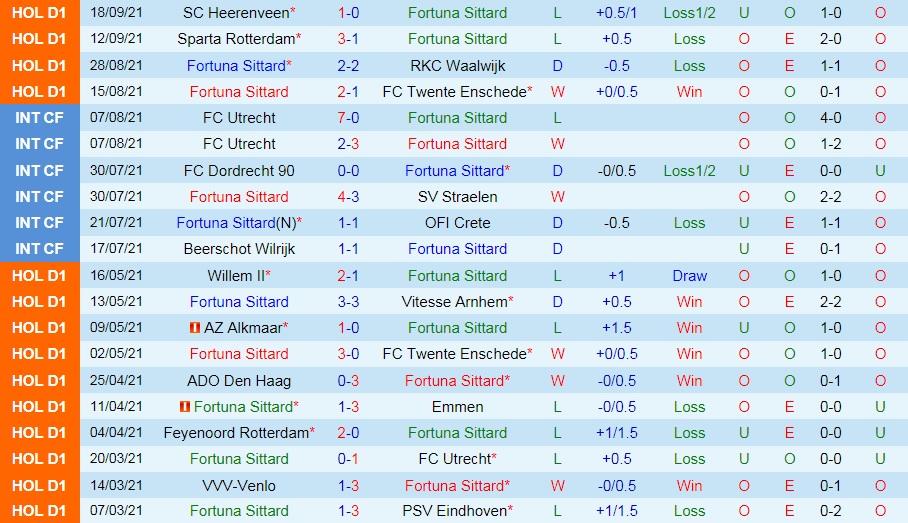Open the OFI Crete team link

457,223
